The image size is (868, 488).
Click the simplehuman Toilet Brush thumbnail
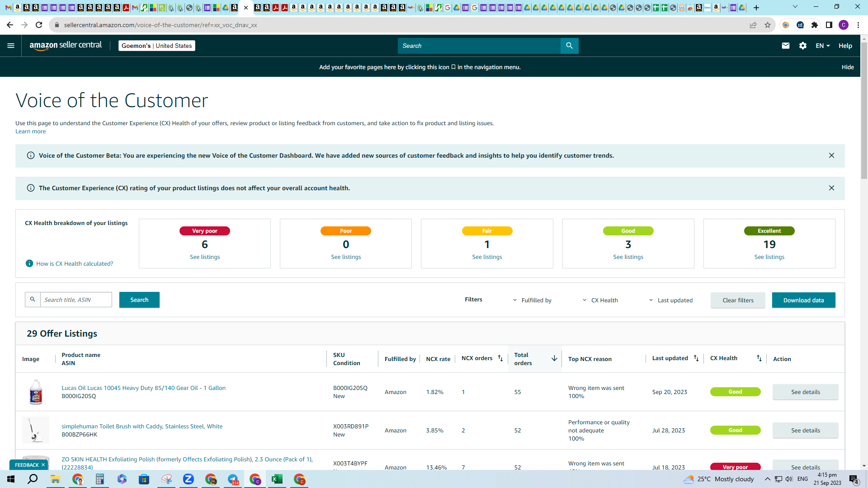[x=36, y=430]
